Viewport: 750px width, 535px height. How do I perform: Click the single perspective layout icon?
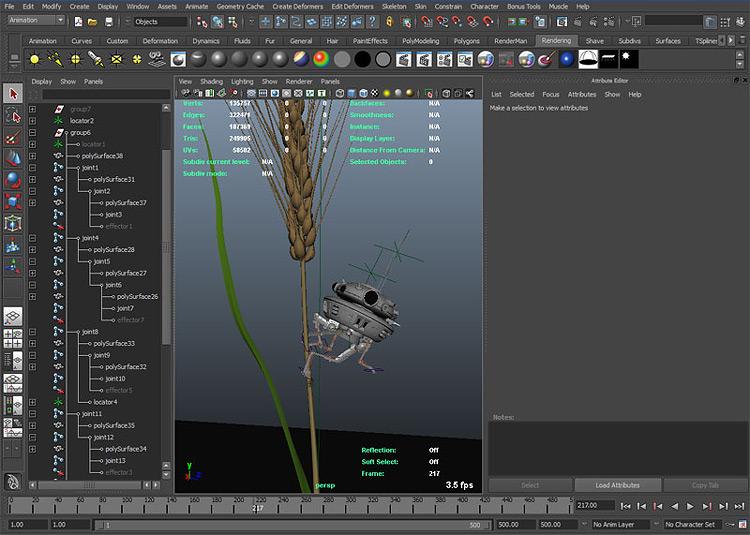pyautogui.click(x=13, y=316)
